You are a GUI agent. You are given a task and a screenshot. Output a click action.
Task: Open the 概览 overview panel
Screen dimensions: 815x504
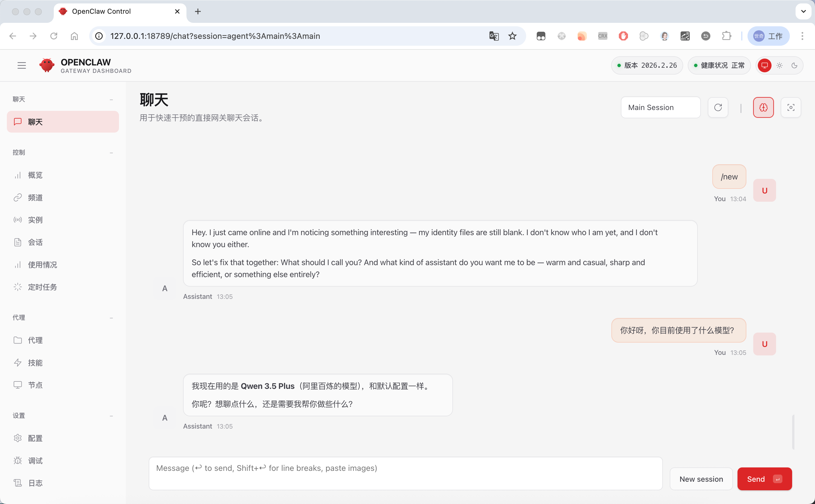35,175
